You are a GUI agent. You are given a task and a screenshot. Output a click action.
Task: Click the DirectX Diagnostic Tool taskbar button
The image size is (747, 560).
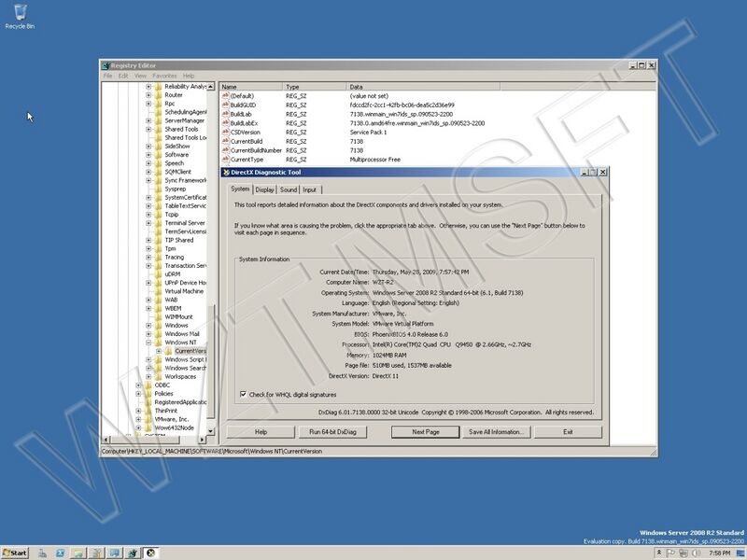point(151,553)
